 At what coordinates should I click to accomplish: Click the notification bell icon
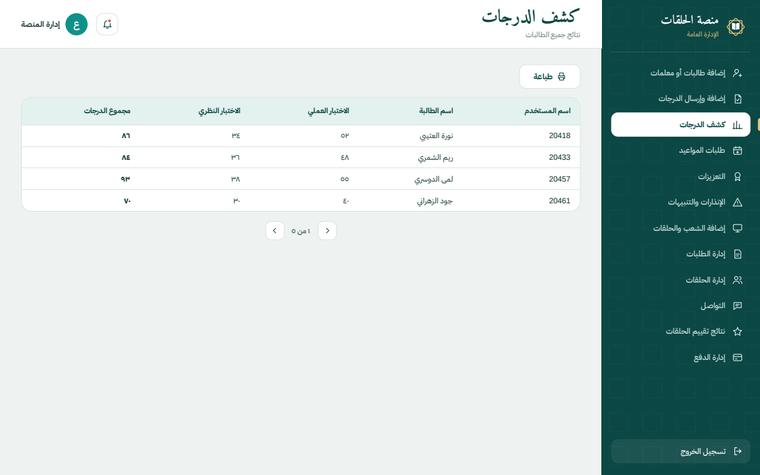pos(107,24)
